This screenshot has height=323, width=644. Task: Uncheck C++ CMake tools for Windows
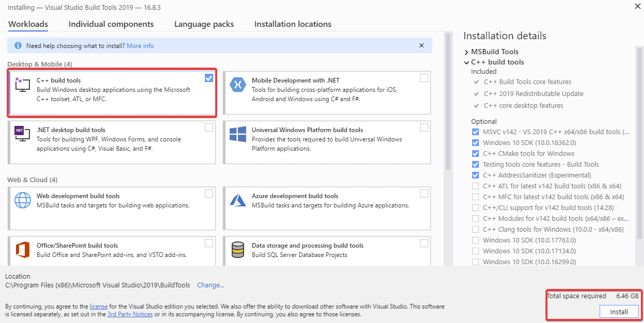[x=475, y=153]
